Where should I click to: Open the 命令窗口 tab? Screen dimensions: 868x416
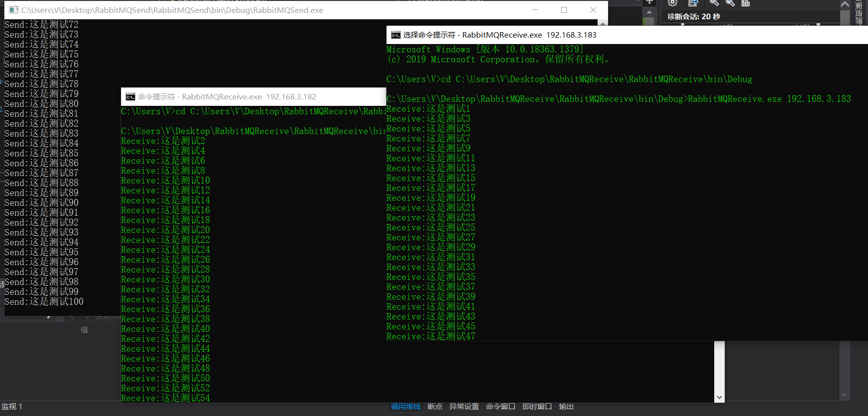click(x=501, y=407)
